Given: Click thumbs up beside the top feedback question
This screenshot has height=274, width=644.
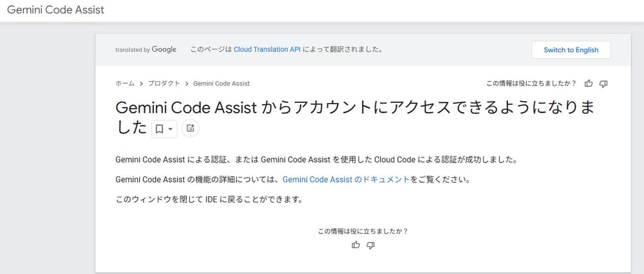Looking at the screenshot, I should [x=589, y=84].
